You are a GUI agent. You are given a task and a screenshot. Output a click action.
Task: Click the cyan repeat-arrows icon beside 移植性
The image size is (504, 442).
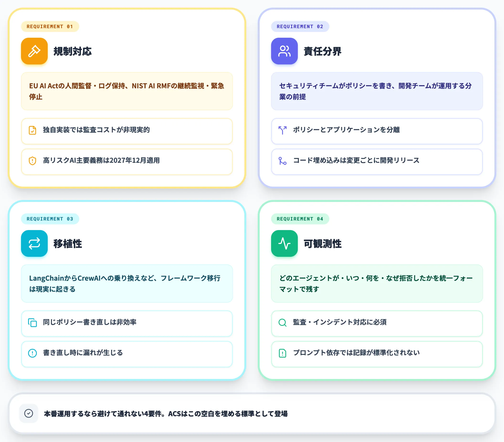click(x=34, y=243)
